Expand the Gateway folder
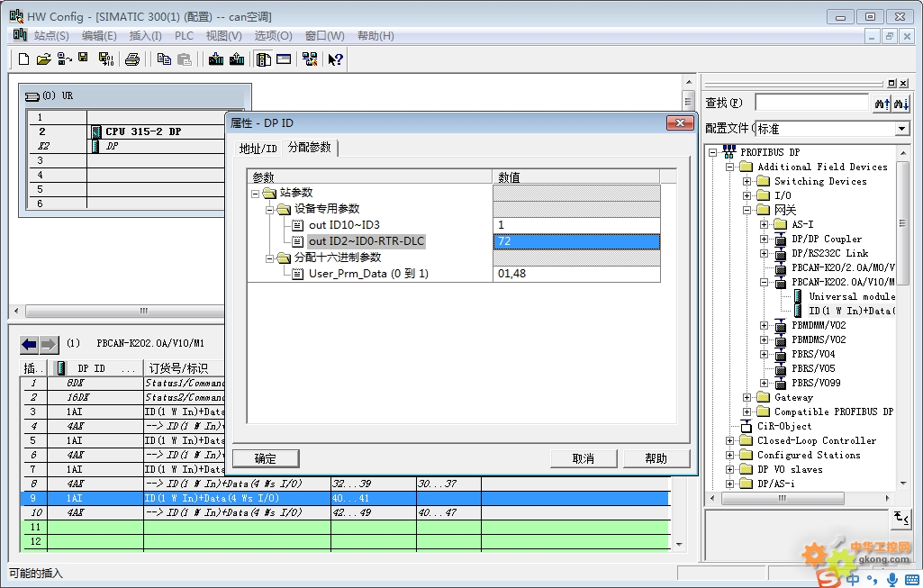The height and width of the screenshot is (588, 923). pyautogui.click(x=747, y=397)
